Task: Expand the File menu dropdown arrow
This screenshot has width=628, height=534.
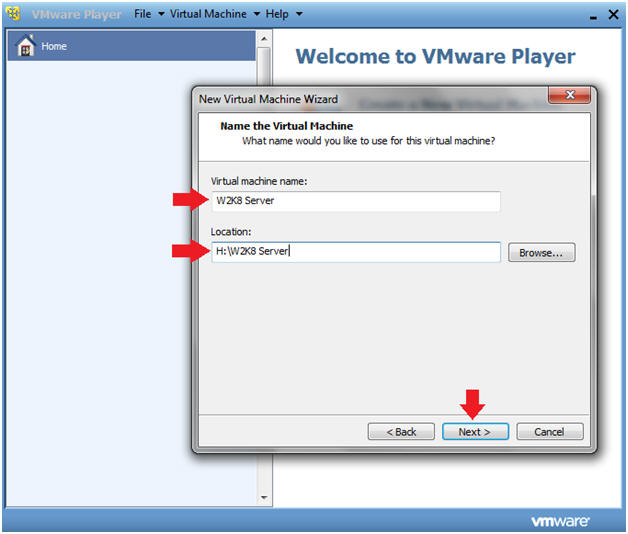Action: click(161, 14)
